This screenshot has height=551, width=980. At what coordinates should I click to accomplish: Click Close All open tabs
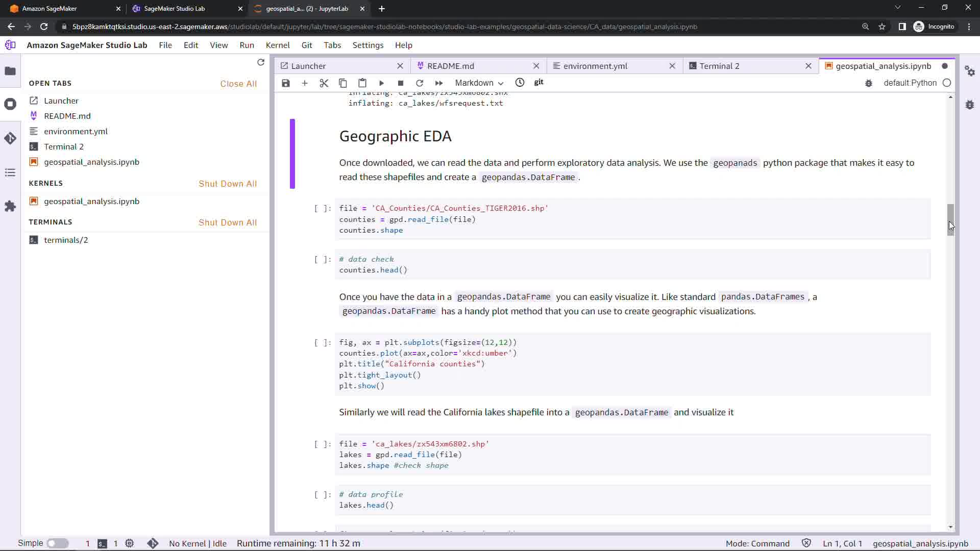(x=238, y=84)
